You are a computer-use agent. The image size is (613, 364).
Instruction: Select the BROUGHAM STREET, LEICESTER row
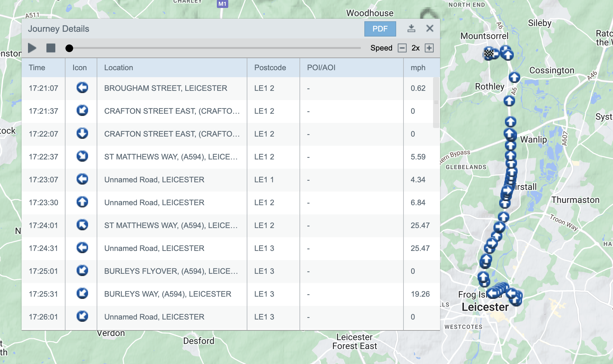pos(165,88)
